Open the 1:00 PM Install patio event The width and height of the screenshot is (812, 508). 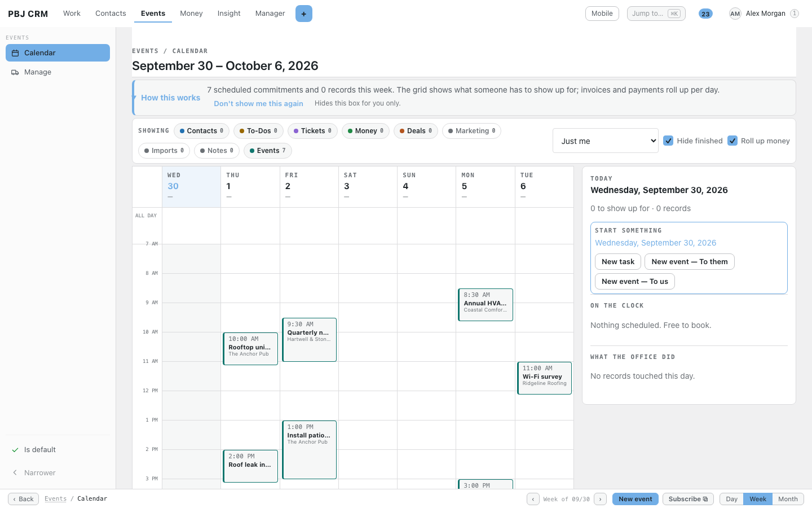coord(309,450)
